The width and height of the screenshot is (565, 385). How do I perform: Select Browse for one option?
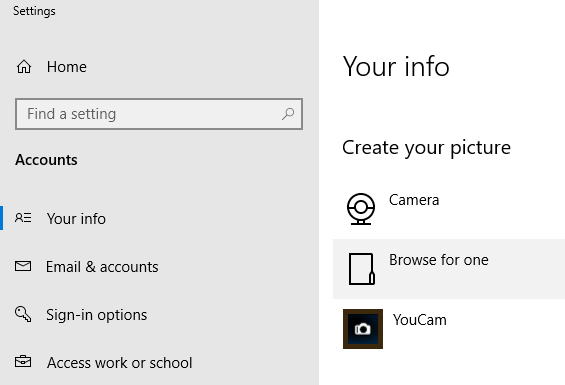[449, 269]
